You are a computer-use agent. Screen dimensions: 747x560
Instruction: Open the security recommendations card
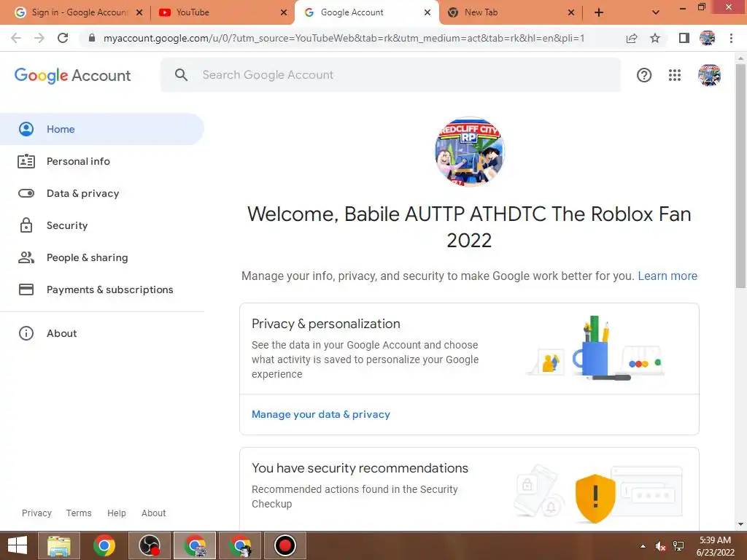pos(469,489)
